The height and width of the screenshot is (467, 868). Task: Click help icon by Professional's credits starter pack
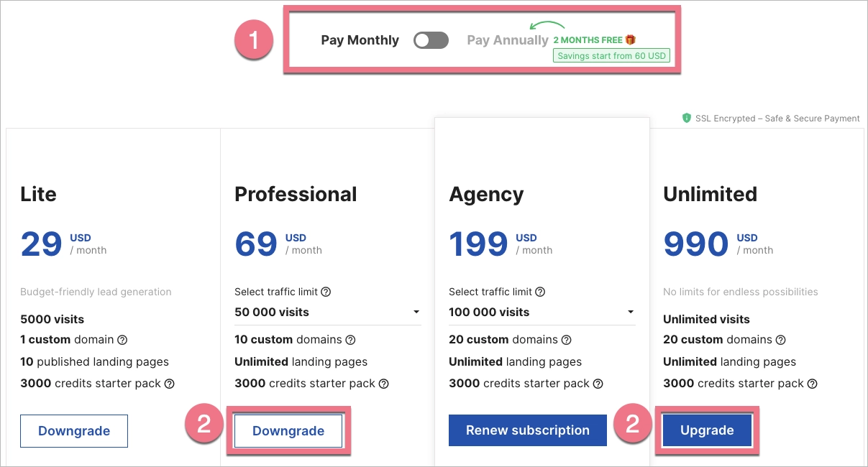[384, 384]
